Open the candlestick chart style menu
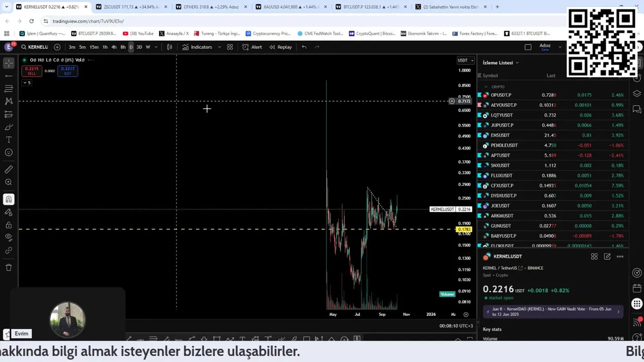 click(170, 47)
